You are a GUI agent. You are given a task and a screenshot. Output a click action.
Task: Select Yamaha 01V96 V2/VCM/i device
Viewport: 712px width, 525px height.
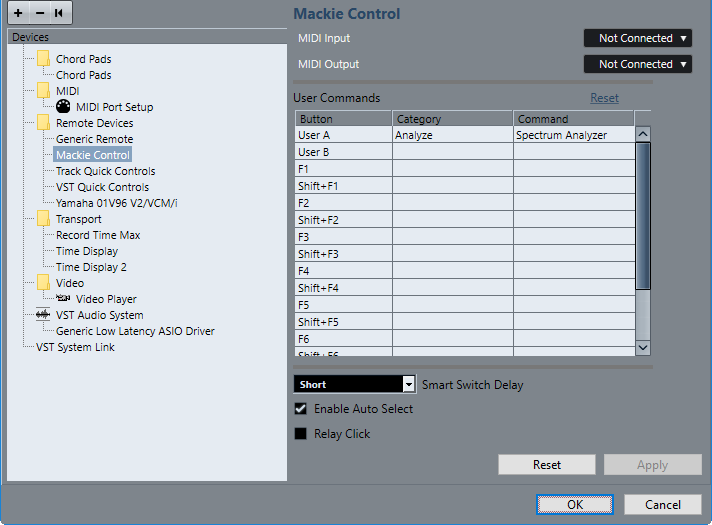tap(116, 203)
